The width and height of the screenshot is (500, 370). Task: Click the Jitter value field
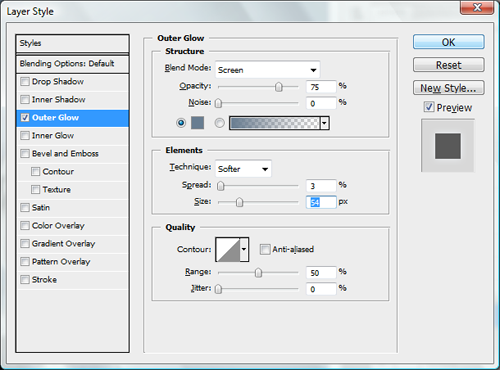coord(321,289)
